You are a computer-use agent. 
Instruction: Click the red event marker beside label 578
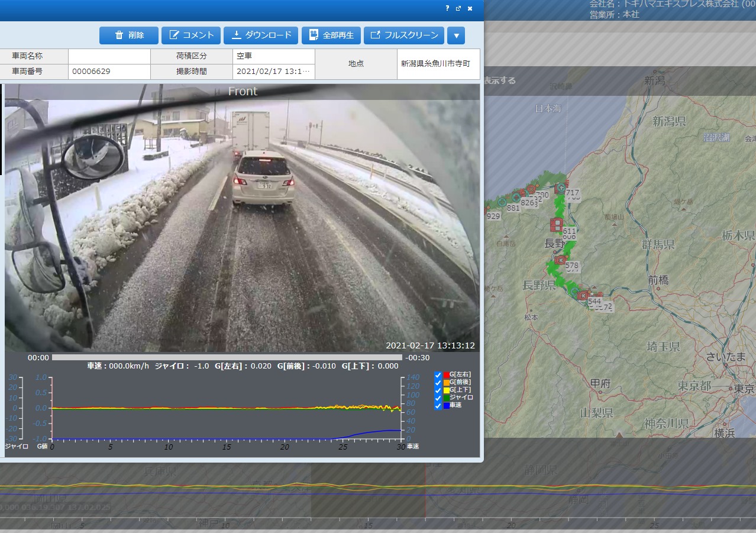pyautogui.click(x=560, y=260)
